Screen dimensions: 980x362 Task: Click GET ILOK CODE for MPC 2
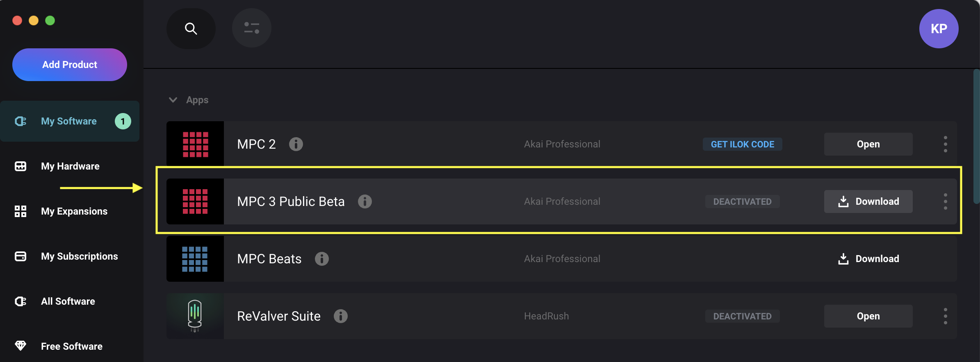coord(743,144)
